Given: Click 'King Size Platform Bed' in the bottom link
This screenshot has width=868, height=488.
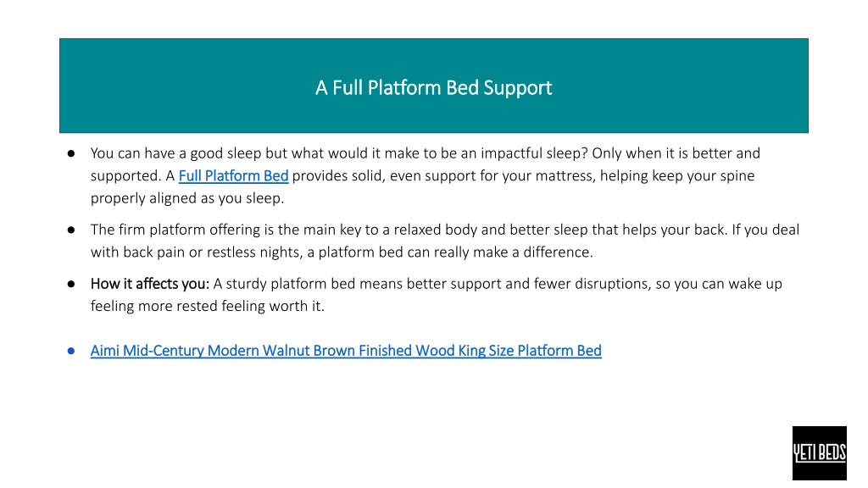Looking at the screenshot, I should [x=530, y=351].
